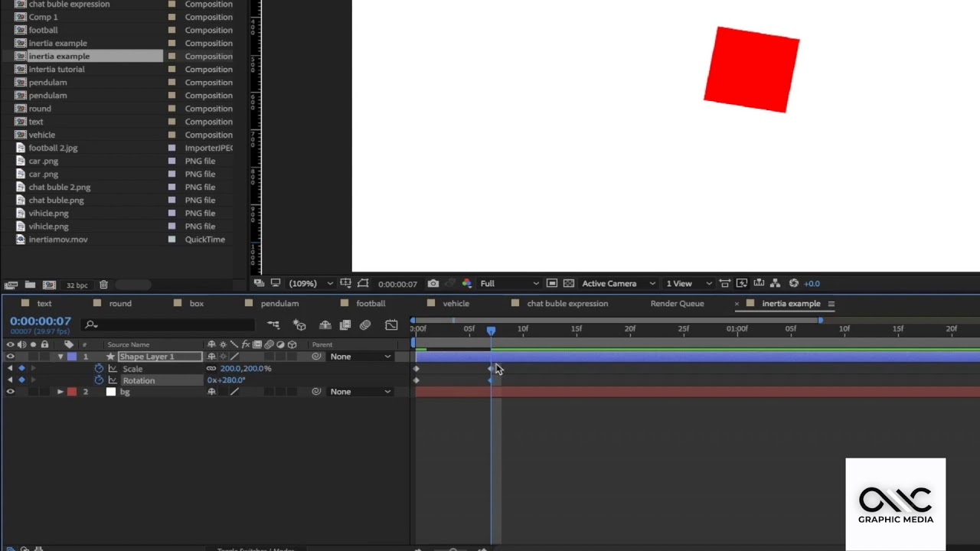Click the timeline playhead at frame 7
This screenshot has width=980, height=551.
pos(491,330)
